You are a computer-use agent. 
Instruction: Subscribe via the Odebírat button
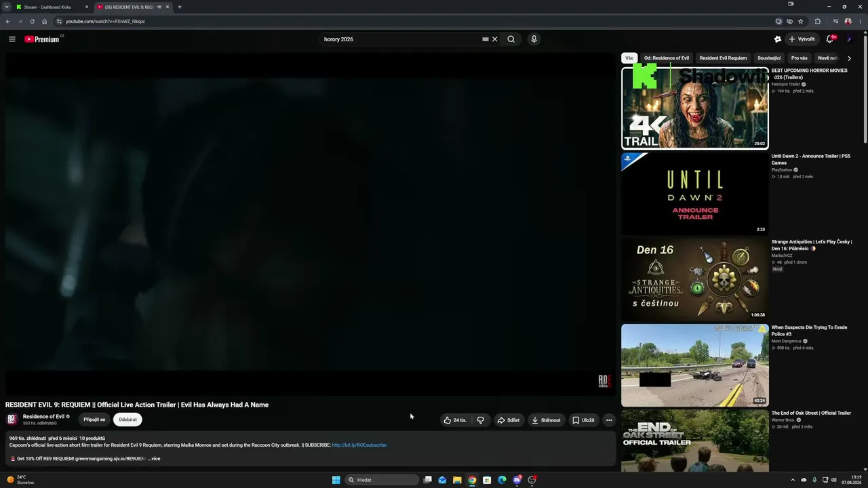click(x=127, y=420)
